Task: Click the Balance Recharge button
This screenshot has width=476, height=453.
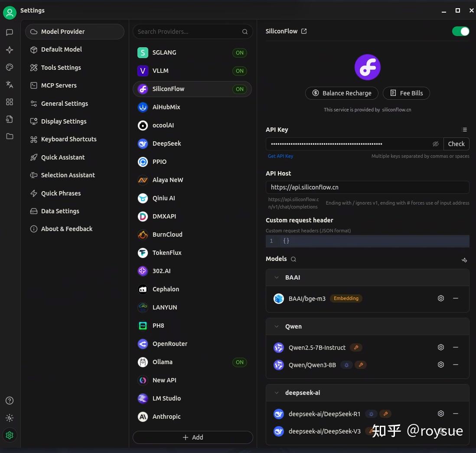Action: pyautogui.click(x=342, y=93)
